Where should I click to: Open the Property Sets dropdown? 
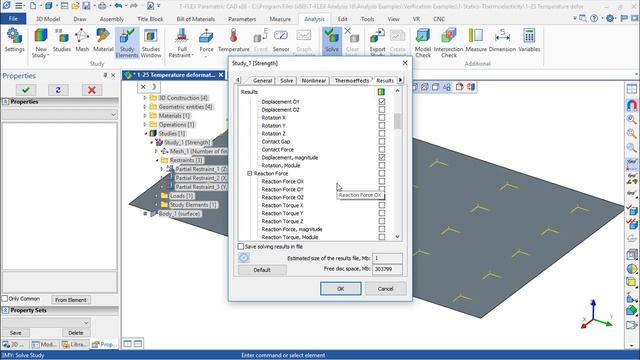click(46, 322)
